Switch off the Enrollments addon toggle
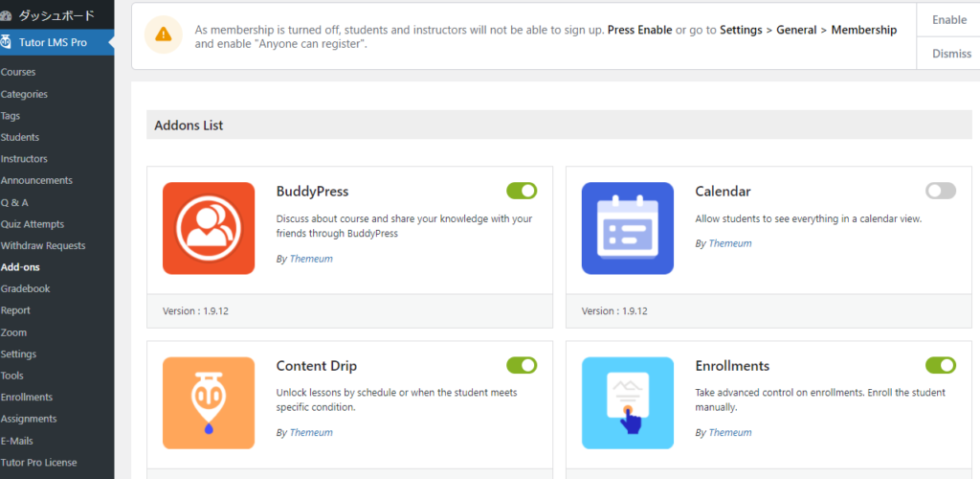 pyautogui.click(x=941, y=365)
